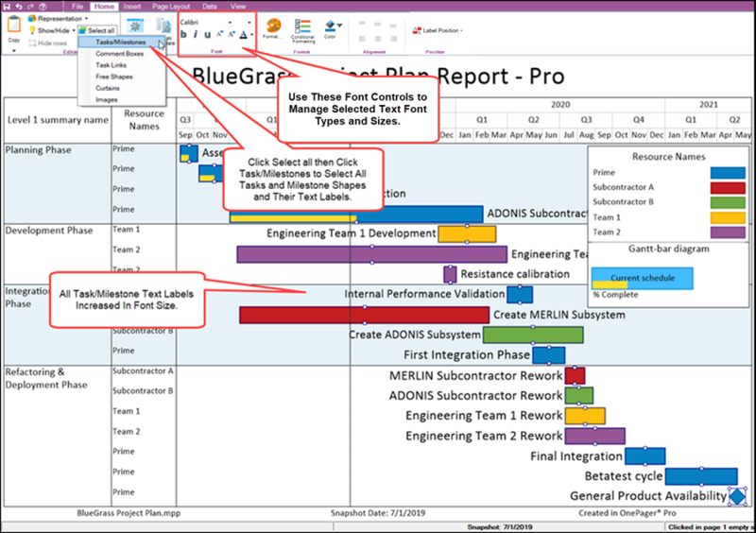Click the Select all button
This screenshot has height=533, width=756.
click(x=97, y=30)
